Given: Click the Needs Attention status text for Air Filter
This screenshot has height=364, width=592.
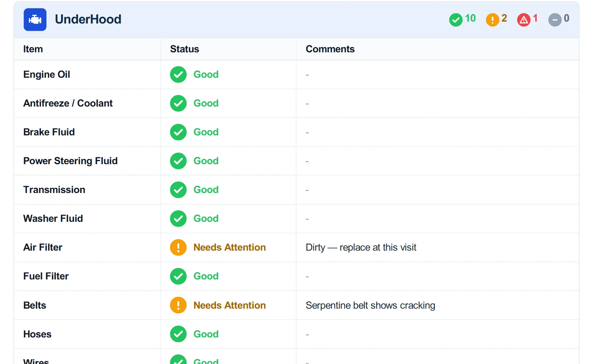Looking at the screenshot, I should [230, 247].
